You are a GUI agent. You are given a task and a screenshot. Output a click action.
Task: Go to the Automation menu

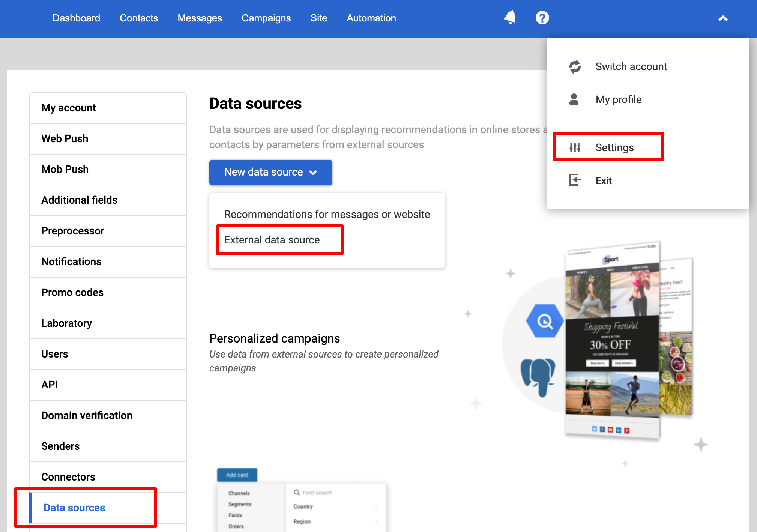click(371, 18)
